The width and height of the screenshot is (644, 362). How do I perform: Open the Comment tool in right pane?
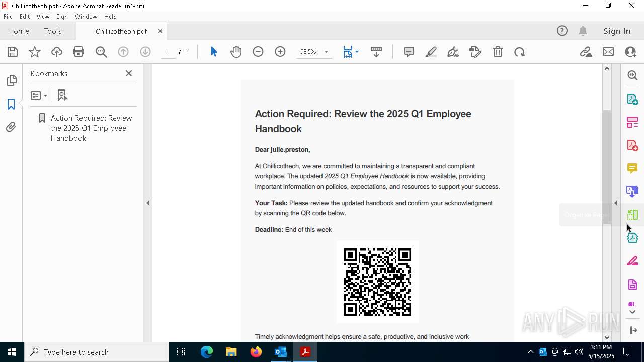coord(632,168)
